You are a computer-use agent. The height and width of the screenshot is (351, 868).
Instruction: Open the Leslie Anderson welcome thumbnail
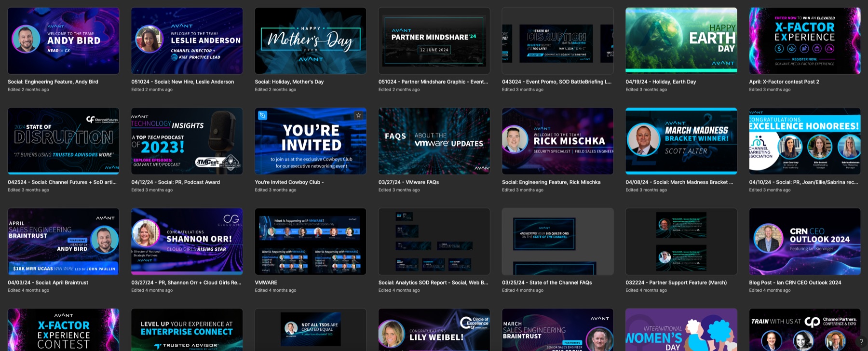[x=187, y=40]
